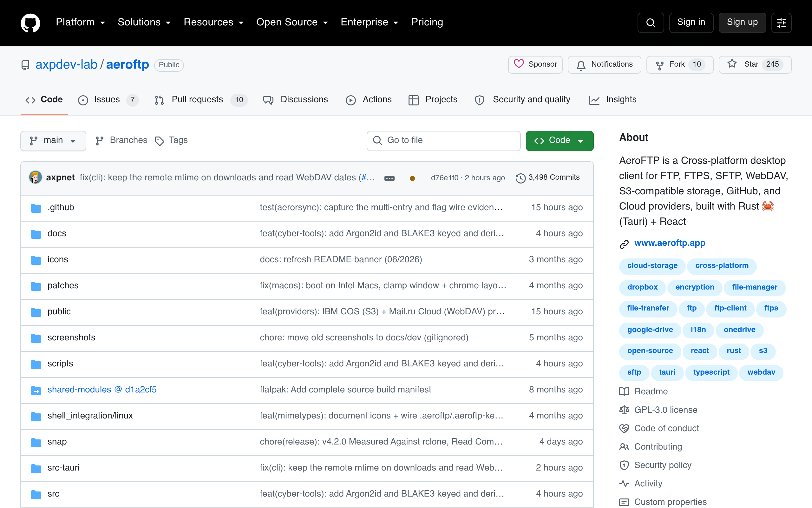
Task: Focus the Go to file search field
Action: pyautogui.click(x=443, y=141)
